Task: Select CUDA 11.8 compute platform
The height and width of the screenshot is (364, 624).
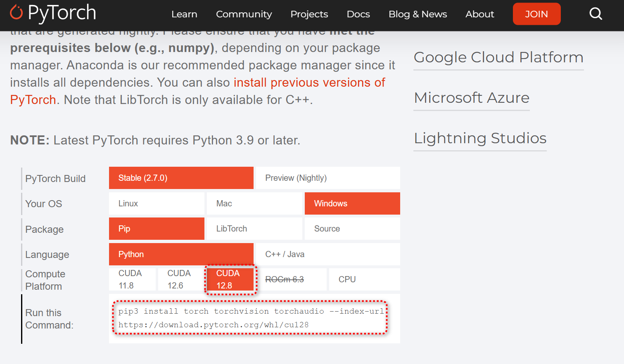Action: [132, 279]
